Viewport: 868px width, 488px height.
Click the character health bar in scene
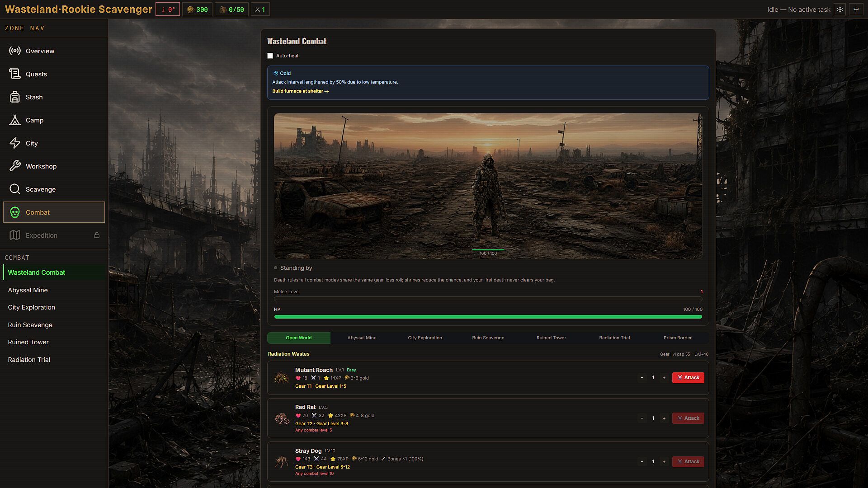tap(488, 249)
